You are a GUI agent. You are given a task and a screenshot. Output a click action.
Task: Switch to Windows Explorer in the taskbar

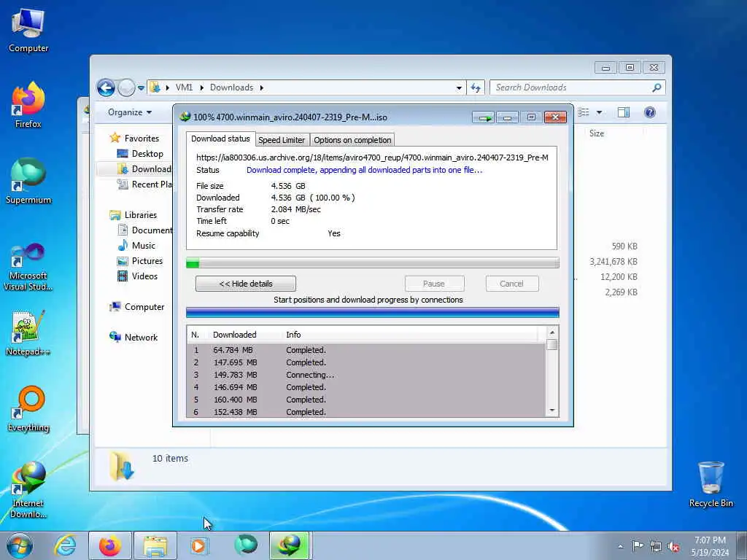coord(155,545)
